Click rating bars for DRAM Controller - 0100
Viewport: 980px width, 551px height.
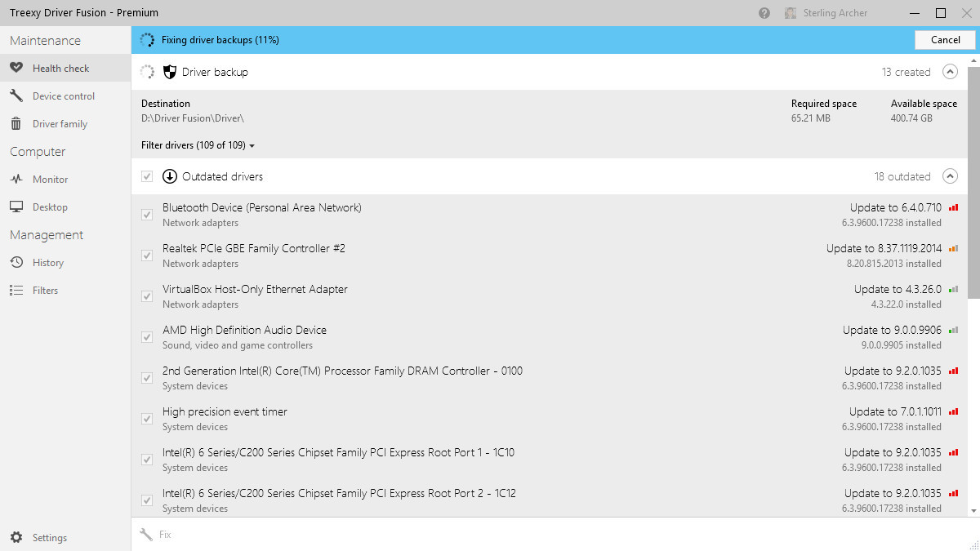pyautogui.click(x=954, y=371)
